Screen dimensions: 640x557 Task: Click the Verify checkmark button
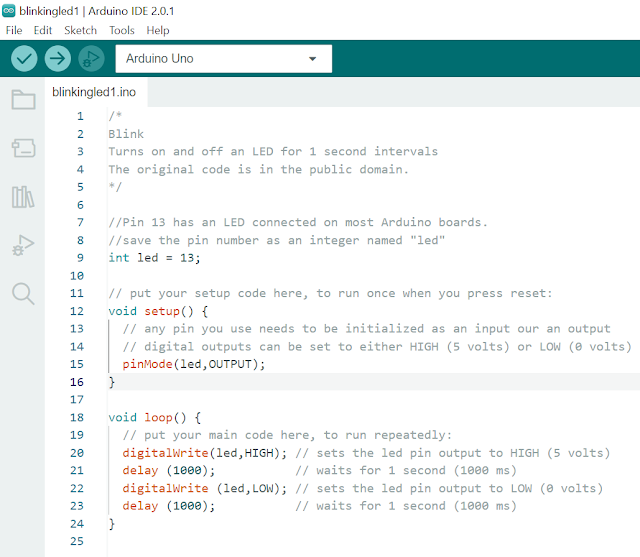point(24,59)
